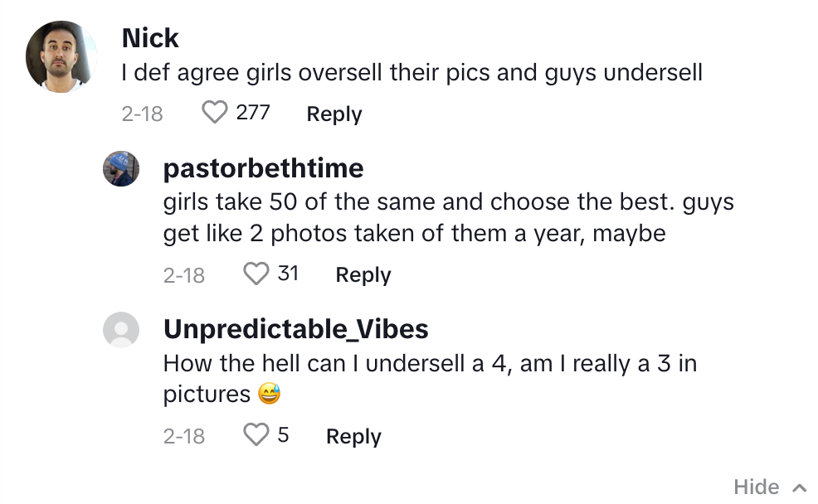Open the Unpredictable_Vibes username link

(x=295, y=329)
